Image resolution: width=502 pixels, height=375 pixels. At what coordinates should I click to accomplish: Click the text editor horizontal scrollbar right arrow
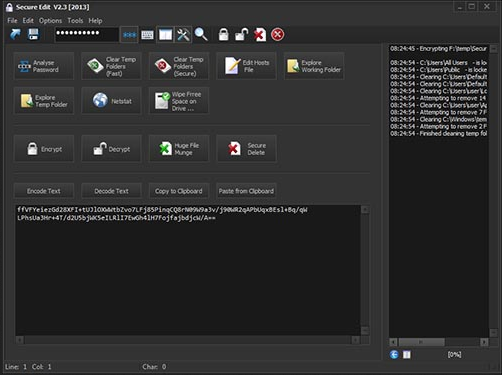356,340
